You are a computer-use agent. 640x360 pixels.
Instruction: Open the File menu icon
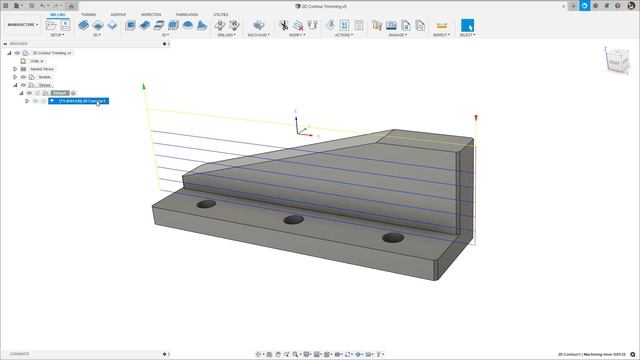pos(17,6)
